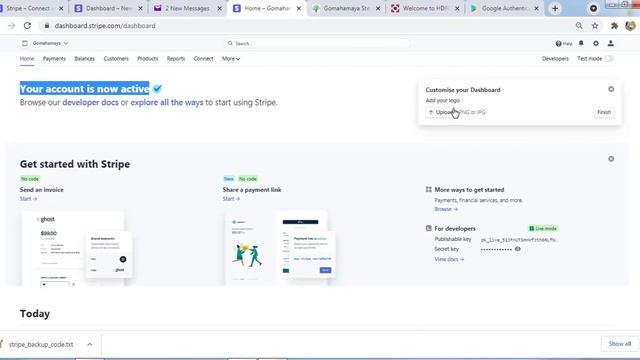
Task: Open View docs link for developers
Action: (449, 259)
